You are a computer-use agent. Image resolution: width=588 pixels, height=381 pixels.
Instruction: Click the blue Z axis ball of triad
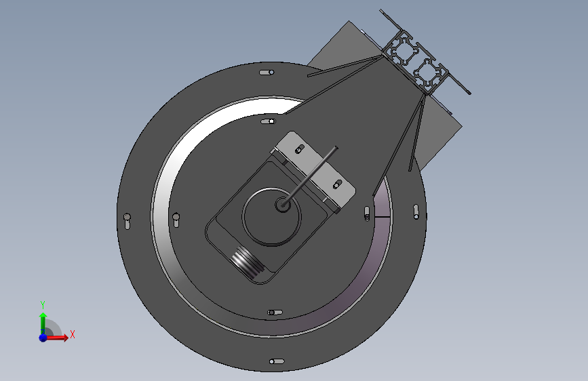pos(43,338)
